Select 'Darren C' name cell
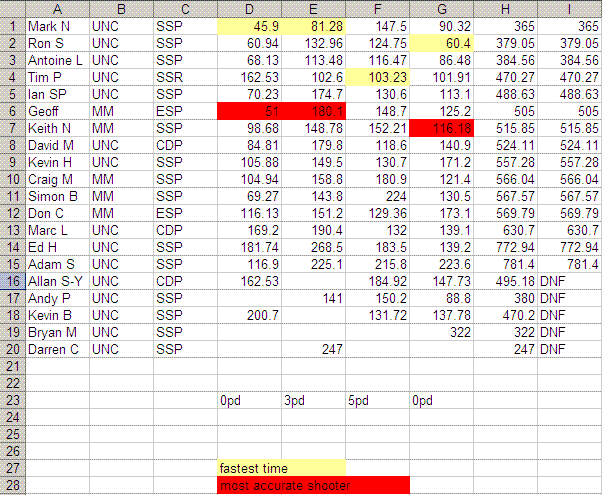This screenshot has height=504, width=612. [x=57, y=351]
